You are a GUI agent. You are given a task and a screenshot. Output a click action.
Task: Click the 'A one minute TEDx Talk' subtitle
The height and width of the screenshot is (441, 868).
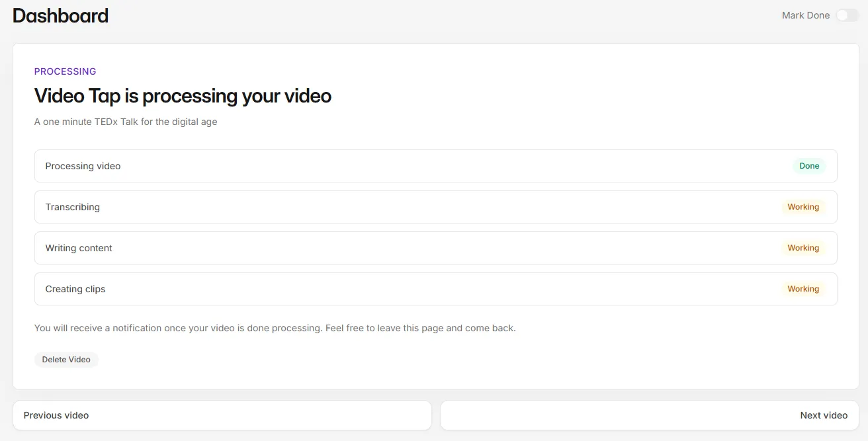pos(126,122)
